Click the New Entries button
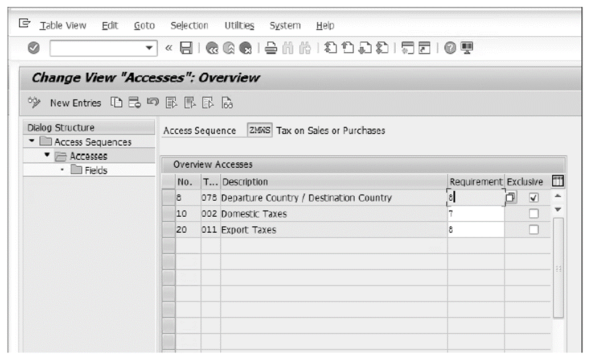The height and width of the screenshot is (364, 591). pyautogui.click(x=76, y=102)
